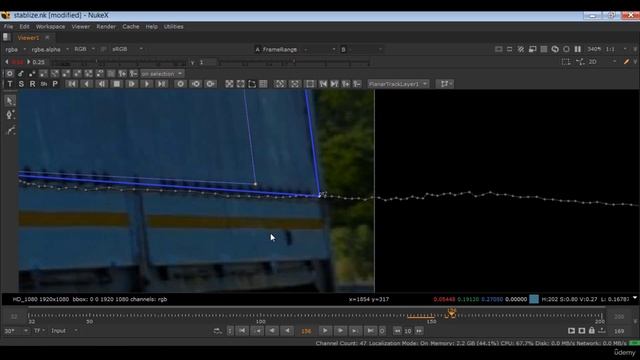Toggle the playback loop mode icon
Image resolution: width=640 pixels, height=360 pixels.
coord(218,331)
